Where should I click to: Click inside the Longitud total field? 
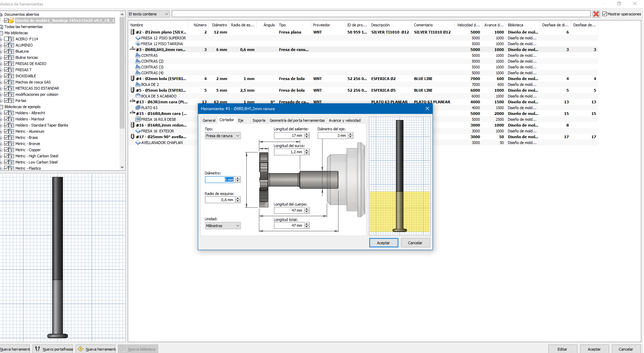click(x=289, y=225)
